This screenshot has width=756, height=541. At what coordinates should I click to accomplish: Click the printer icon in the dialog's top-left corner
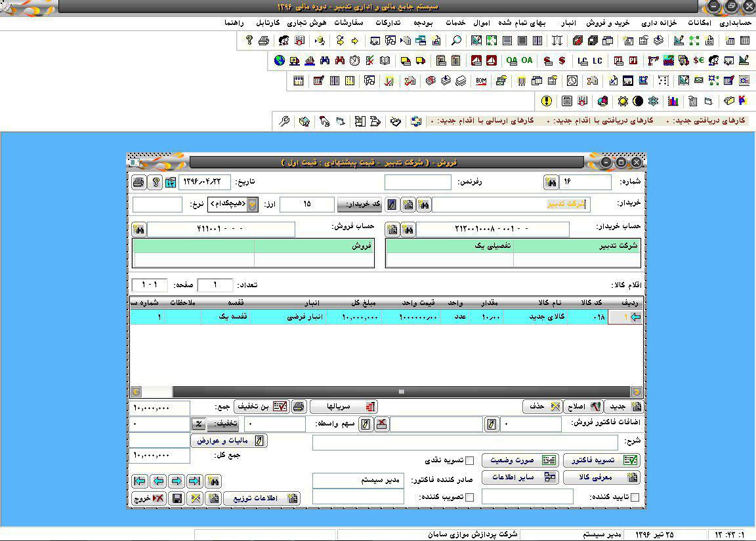(138, 182)
